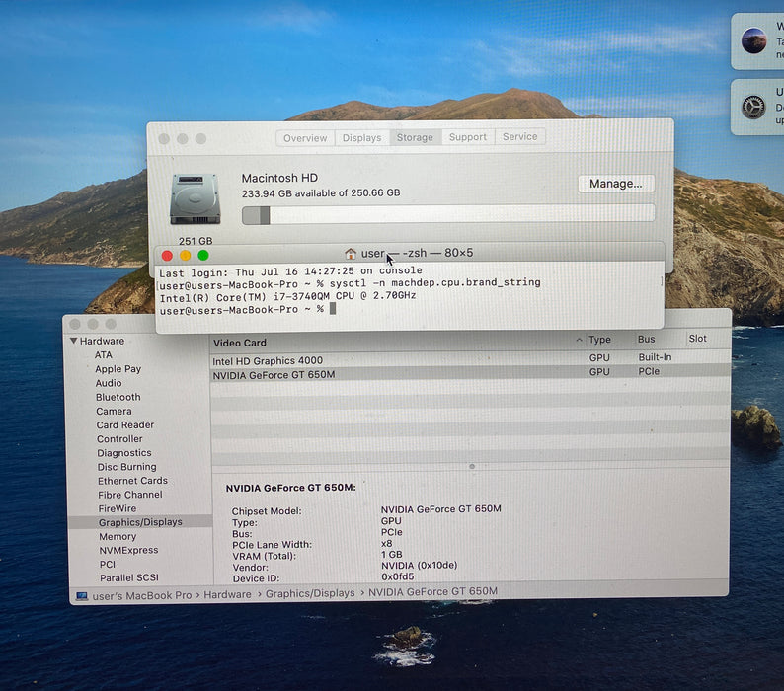Open Diagnostics in the sidebar
784x691 pixels.
click(124, 453)
